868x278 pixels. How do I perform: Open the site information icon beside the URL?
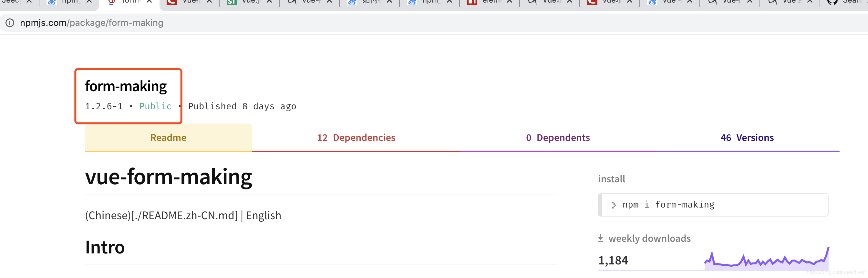10,23
